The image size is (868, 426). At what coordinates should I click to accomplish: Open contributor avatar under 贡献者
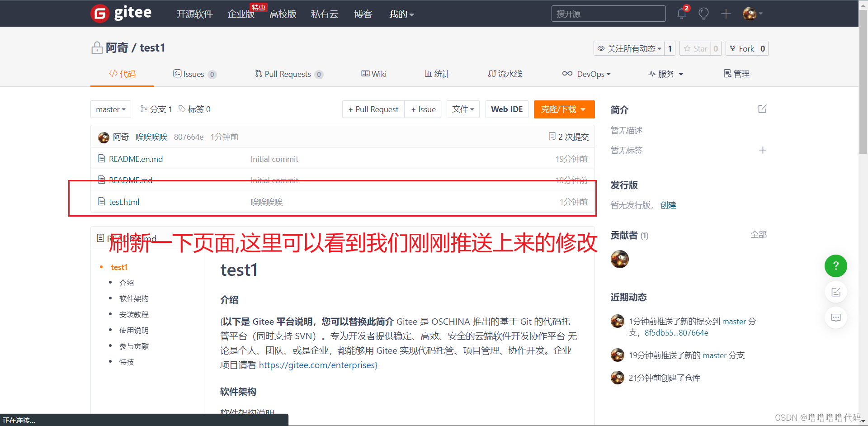(x=619, y=259)
